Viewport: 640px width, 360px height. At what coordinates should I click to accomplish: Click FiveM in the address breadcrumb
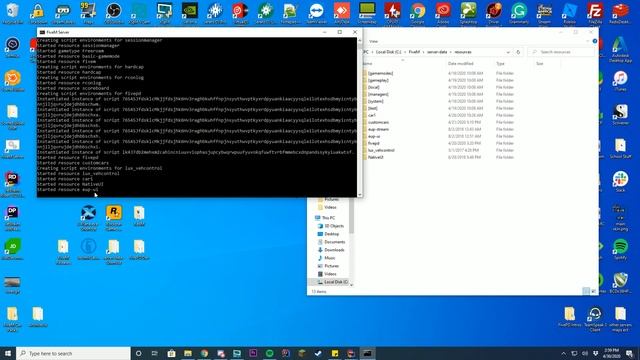point(414,52)
